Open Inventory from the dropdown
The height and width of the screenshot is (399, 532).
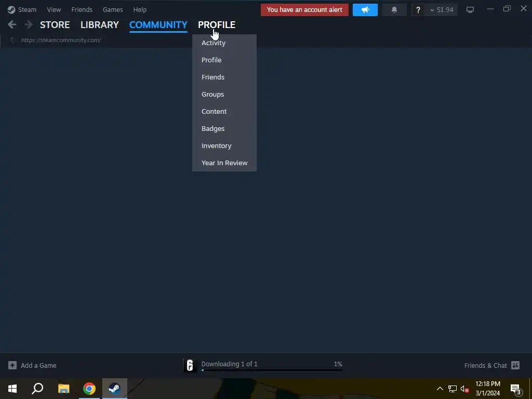click(224, 145)
